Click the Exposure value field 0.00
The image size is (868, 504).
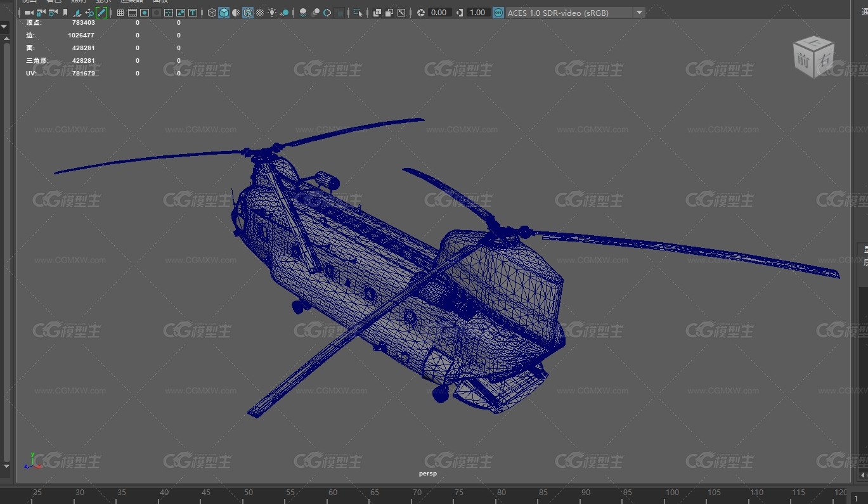click(x=439, y=13)
